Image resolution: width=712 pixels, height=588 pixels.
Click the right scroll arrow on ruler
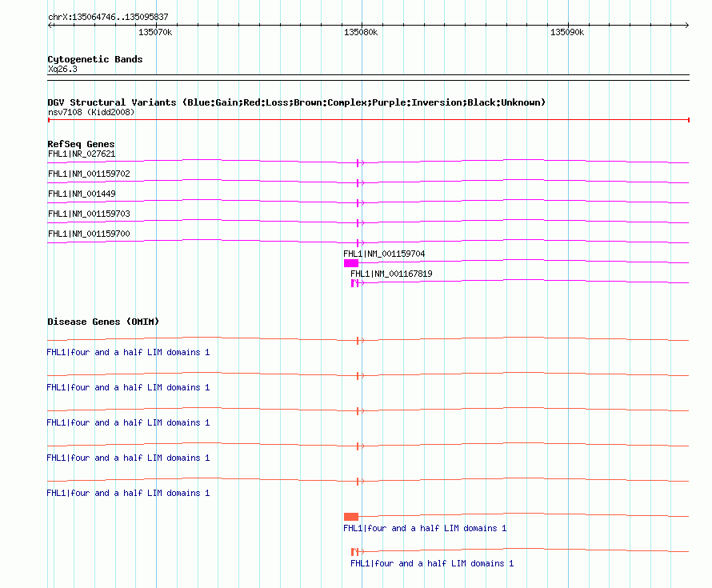(x=686, y=26)
